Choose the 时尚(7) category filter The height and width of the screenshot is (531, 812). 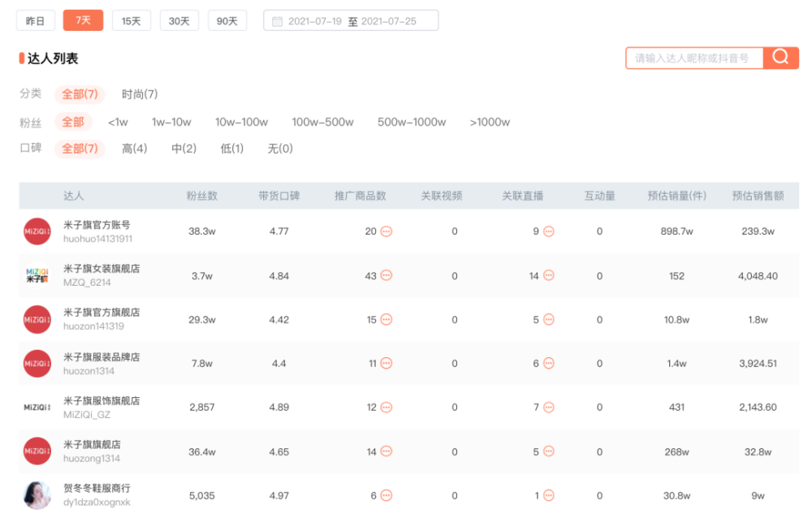point(140,94)
